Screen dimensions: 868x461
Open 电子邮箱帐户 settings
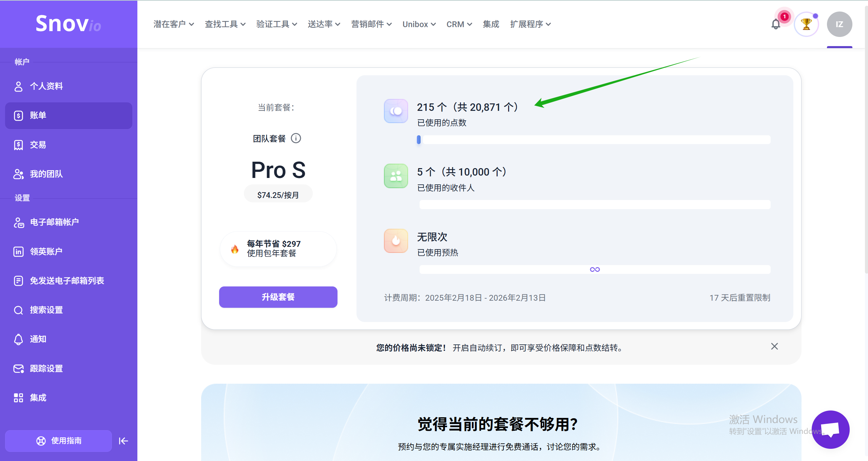pyautogui.click(x=69, y=222)
